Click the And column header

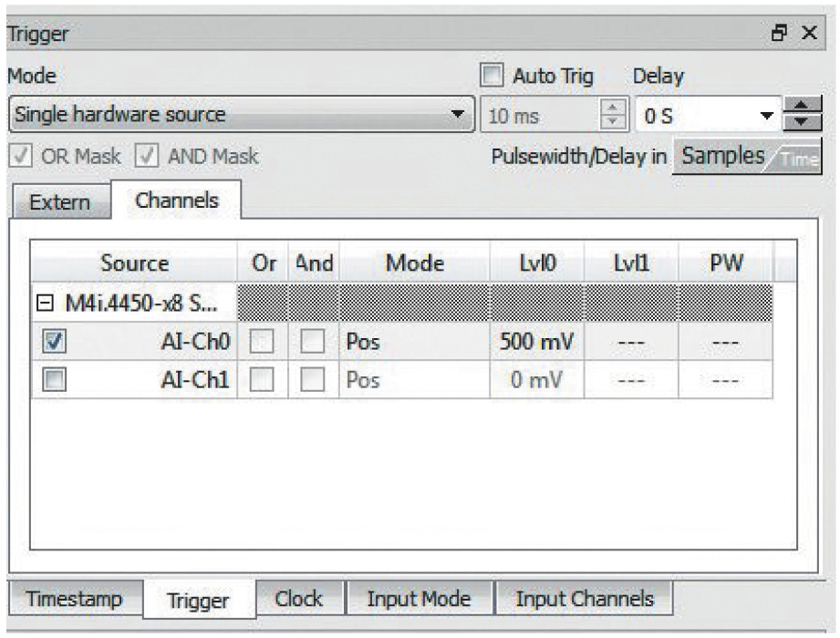pos(314,262)
